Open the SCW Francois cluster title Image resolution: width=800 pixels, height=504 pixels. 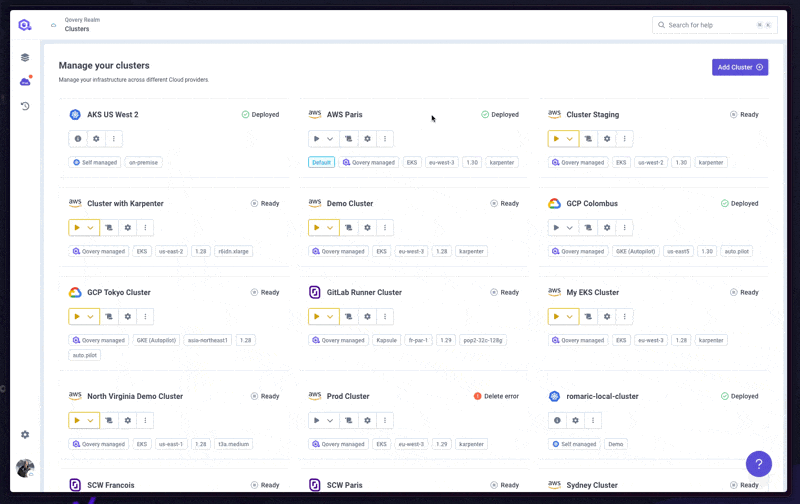111,485
